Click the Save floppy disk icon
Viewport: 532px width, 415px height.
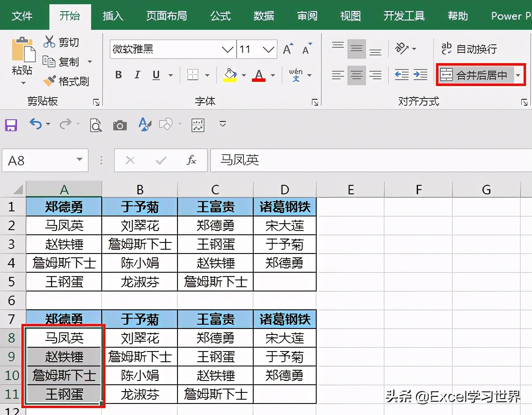(11, 125)
